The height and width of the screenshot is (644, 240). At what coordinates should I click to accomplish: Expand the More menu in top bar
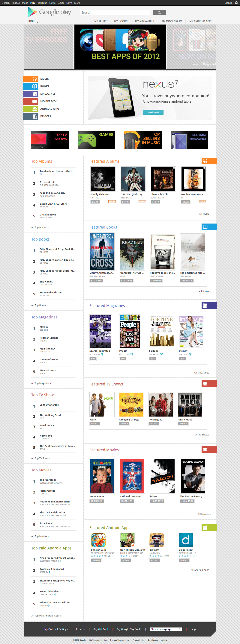pyautogui.click(x=78, y=3)
